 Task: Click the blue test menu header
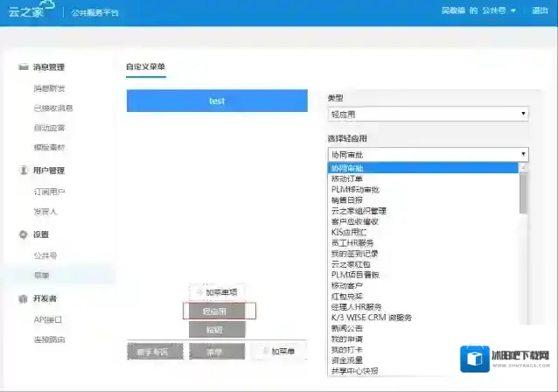[217, 101]
